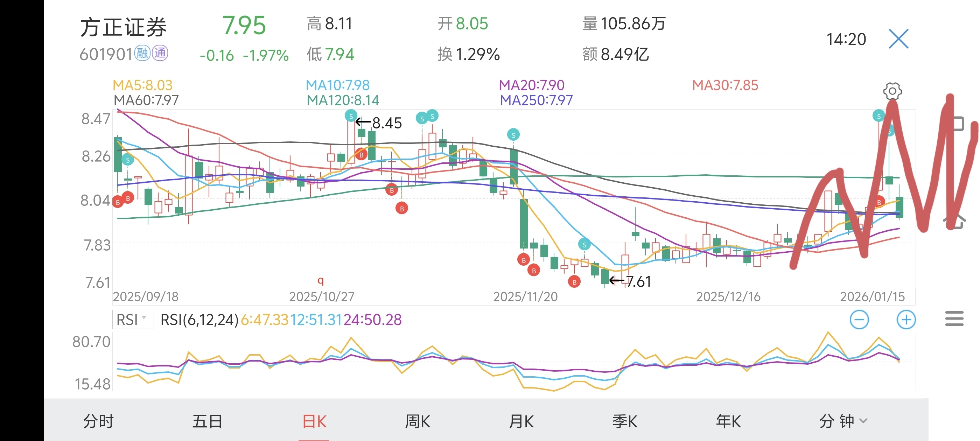Viewport: 980px width, 441px height.
Task: Click the RSI(6,12,24) parameters text
Action: pyautogui.click(x=199, y=320)
